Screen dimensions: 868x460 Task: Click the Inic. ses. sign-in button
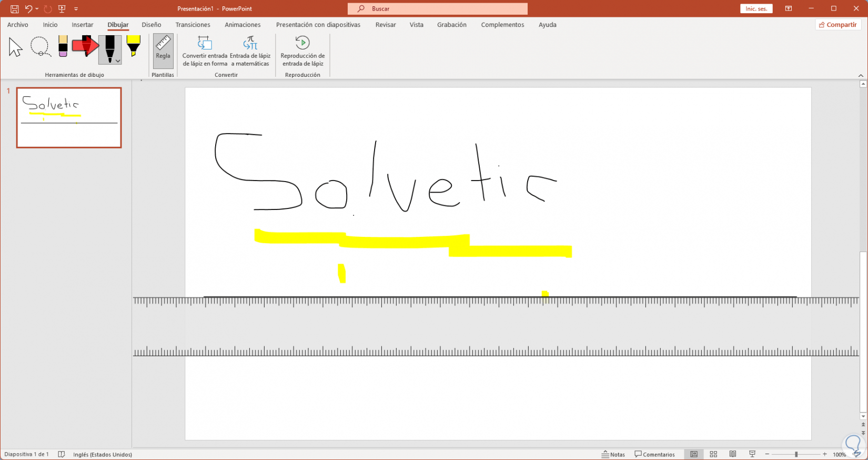click(x=756, y=9)
